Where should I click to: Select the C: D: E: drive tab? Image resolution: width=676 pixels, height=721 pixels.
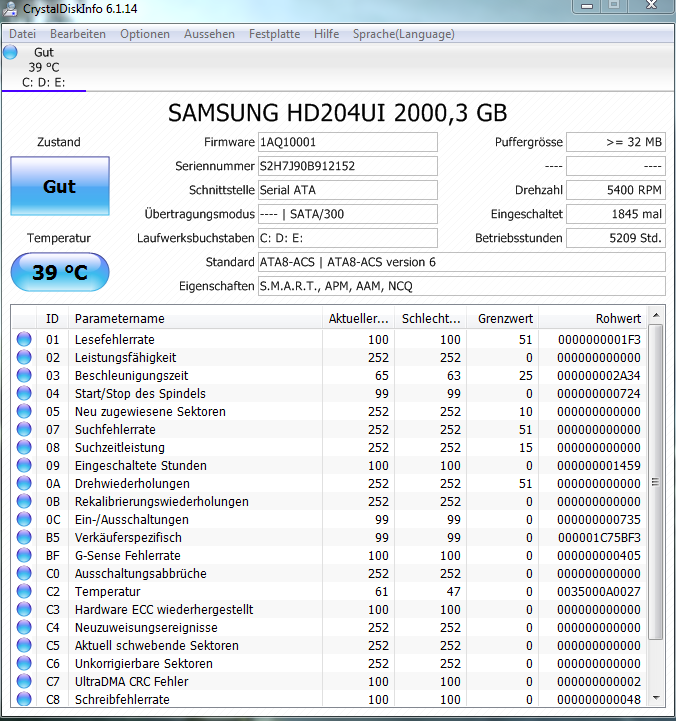pos(44,68)
